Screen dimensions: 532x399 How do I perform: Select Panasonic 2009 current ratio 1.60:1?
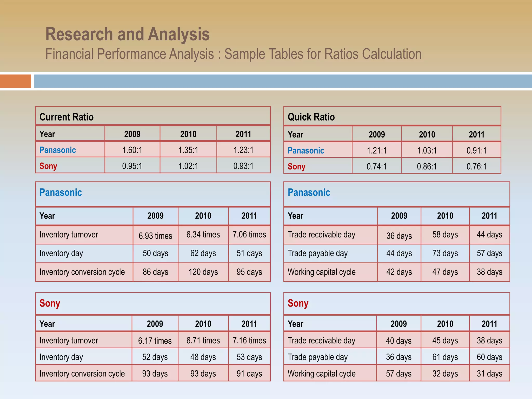click(x=132, y=150)
